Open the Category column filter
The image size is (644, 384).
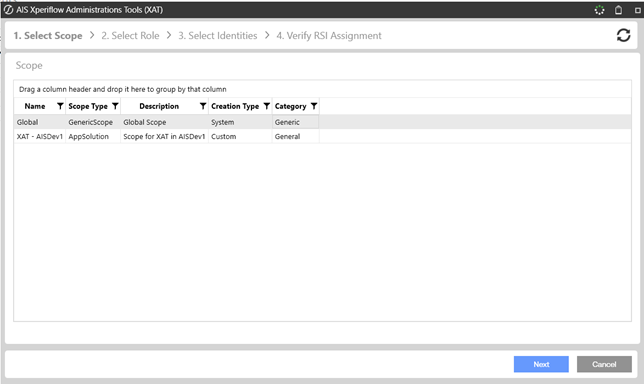[x=314, y=106]
